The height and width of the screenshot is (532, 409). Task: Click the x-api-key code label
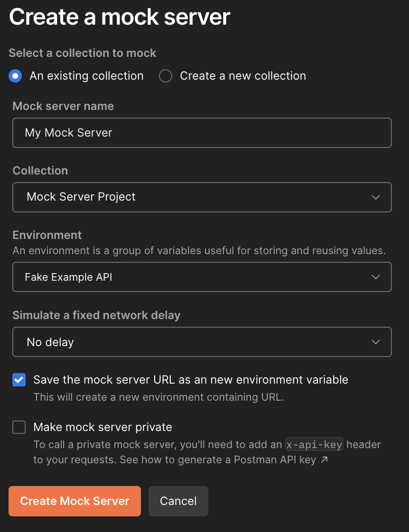(314, 444)
